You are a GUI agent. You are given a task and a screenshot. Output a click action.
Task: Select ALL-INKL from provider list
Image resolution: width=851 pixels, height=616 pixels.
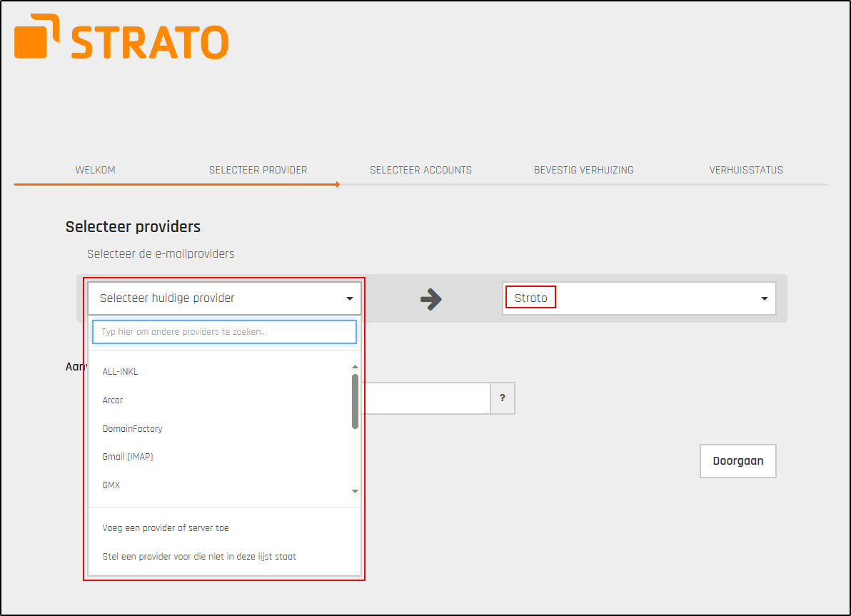[x=120, y=371]
